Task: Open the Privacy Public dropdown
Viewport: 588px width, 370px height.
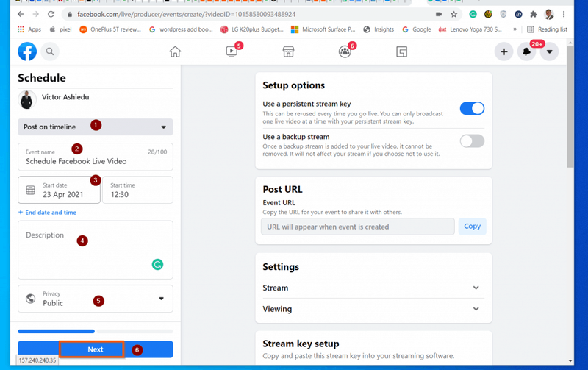Action: 96,299
